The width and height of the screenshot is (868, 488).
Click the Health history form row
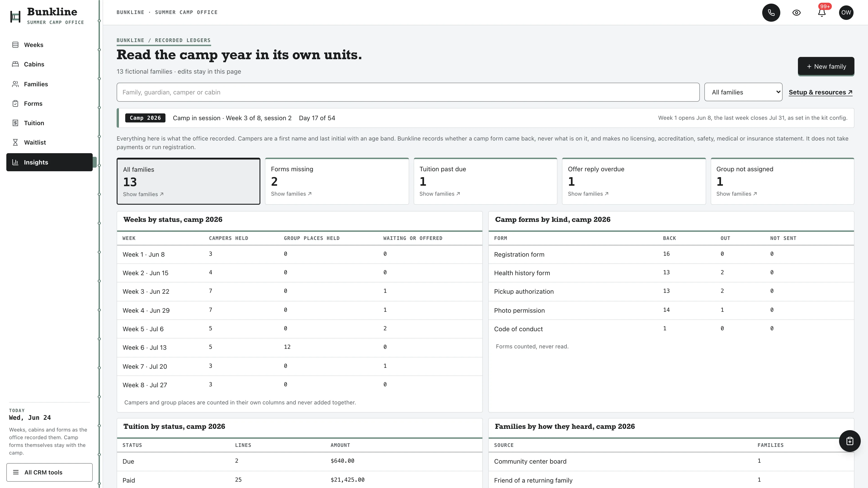coord(671,273)
